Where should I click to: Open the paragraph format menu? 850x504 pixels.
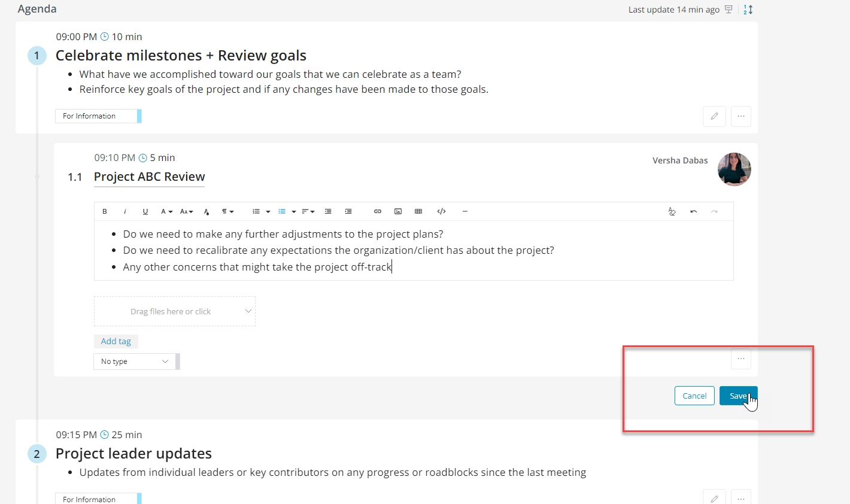coord(227,211)
